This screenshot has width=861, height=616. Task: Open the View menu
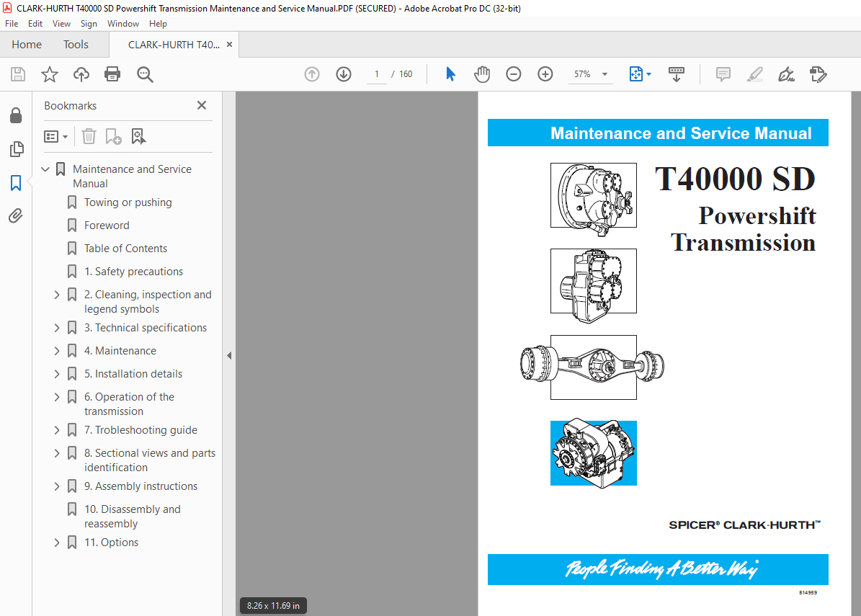click(x=61, y=24)
